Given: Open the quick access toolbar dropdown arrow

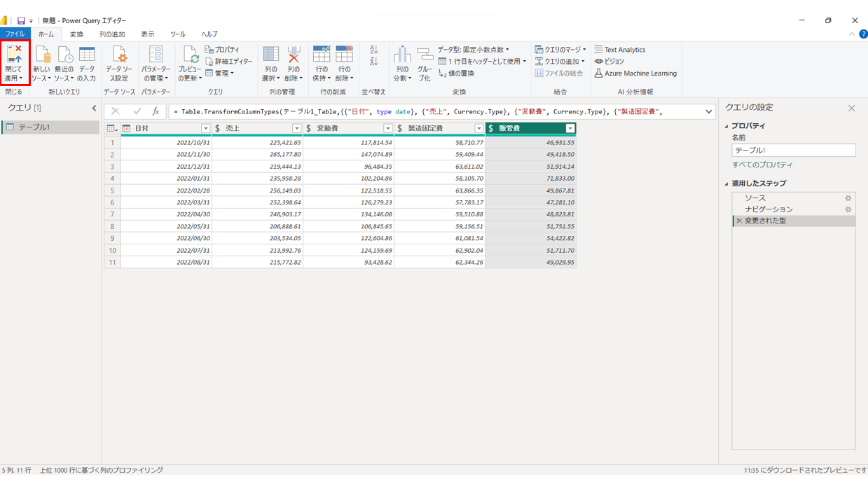Looking at the screenshot, I should click(31, 22).
